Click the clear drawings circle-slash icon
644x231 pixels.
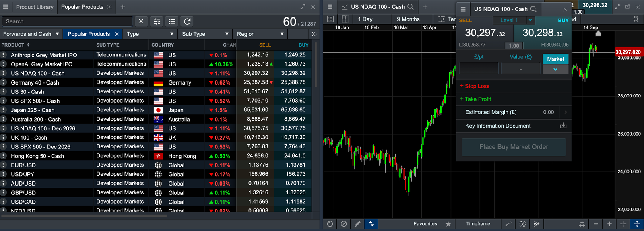click(x=344, y=224)
